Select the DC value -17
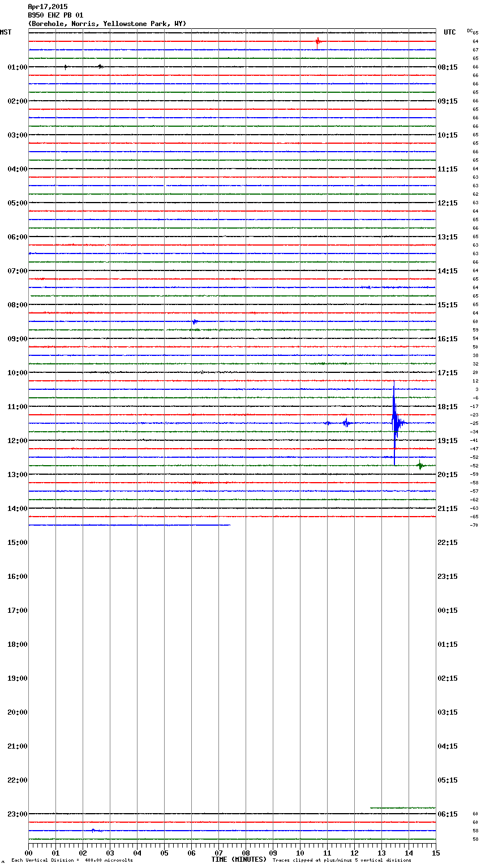Screen dimensions: 481x868 [x=474, y=406]
